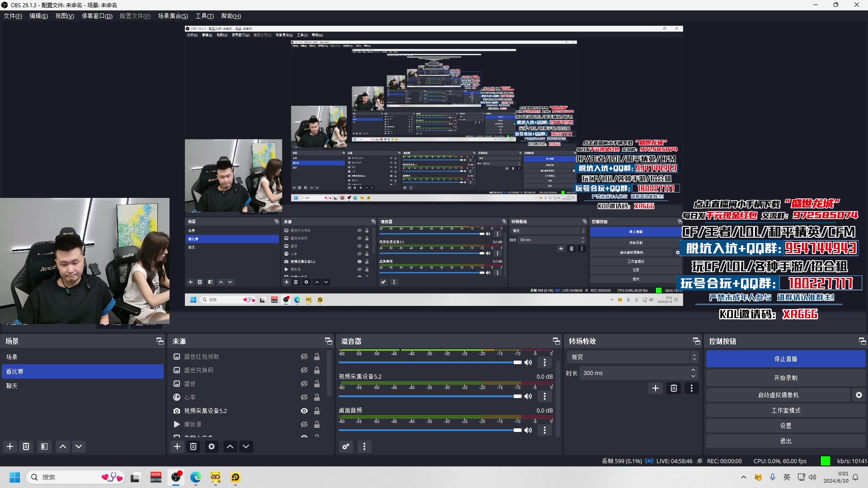868x488 pixels.
Task: Hide the 视频采集设备5.2 source
Action: tap(304, 411)
